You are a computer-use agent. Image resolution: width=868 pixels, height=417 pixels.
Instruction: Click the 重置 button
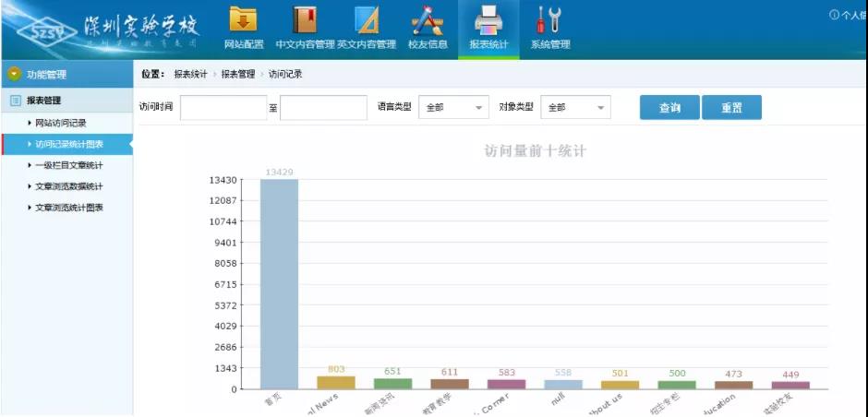click(x=732, y=107)
